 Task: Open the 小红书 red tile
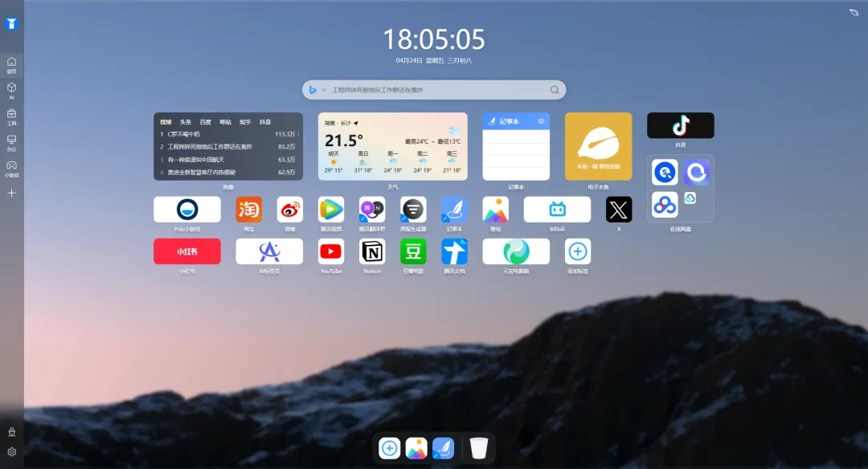[x=187, y=251]
